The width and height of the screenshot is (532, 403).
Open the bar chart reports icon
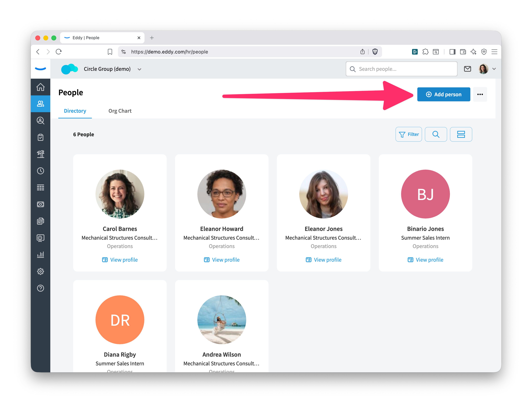[40, 255]
